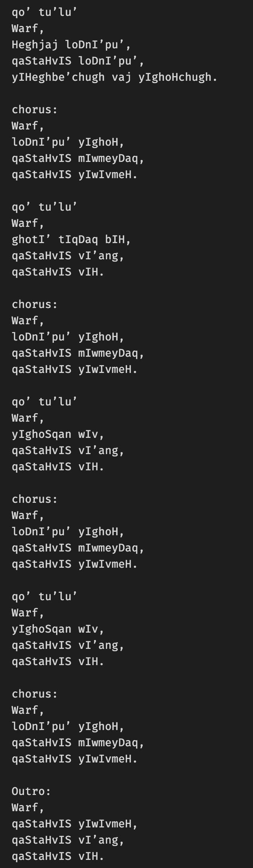Click the final "qaStaHvIS vIH." line at bottom
The image size is (253, 868).
pos(58,856)
